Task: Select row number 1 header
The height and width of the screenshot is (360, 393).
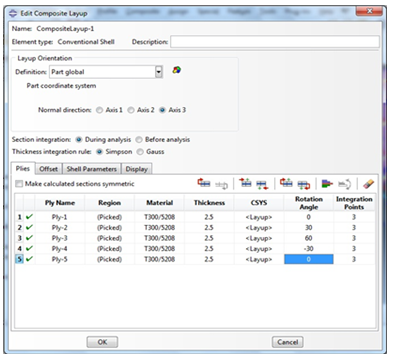Action: 19,217
